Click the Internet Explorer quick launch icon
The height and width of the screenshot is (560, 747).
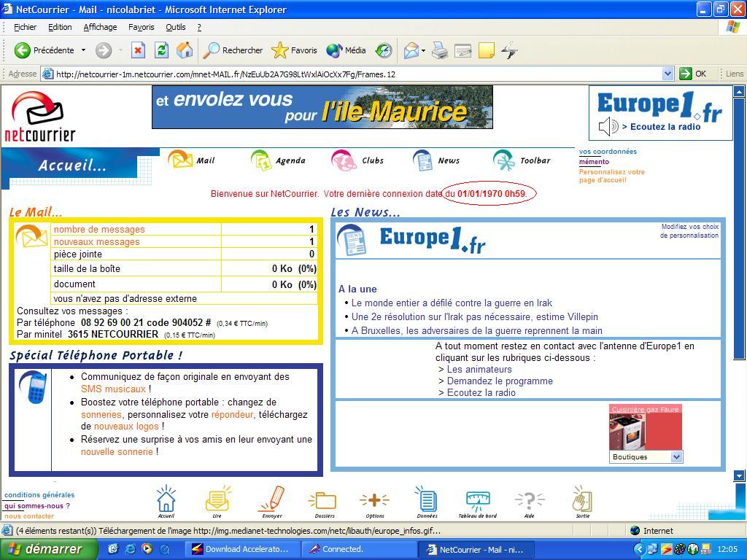point(130,549)
